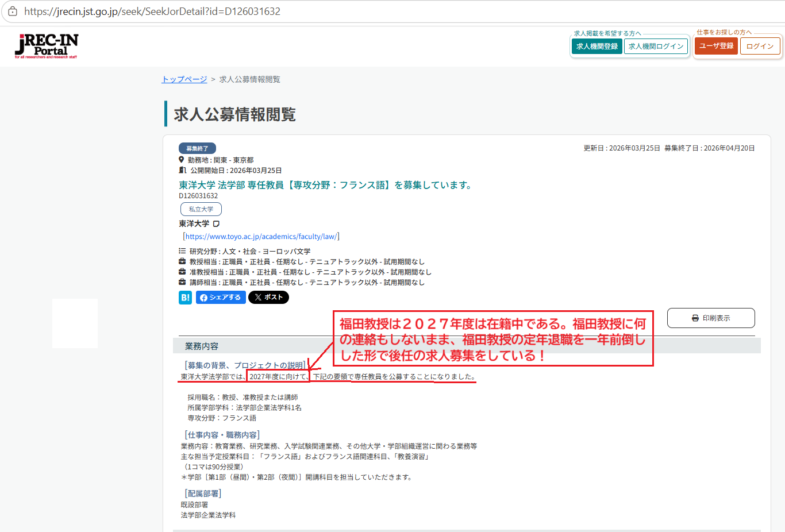The width and height of the screenshot is (785, 532).
Task: Click the briefcase icon beside 教授相当
Action: point(182,261)
